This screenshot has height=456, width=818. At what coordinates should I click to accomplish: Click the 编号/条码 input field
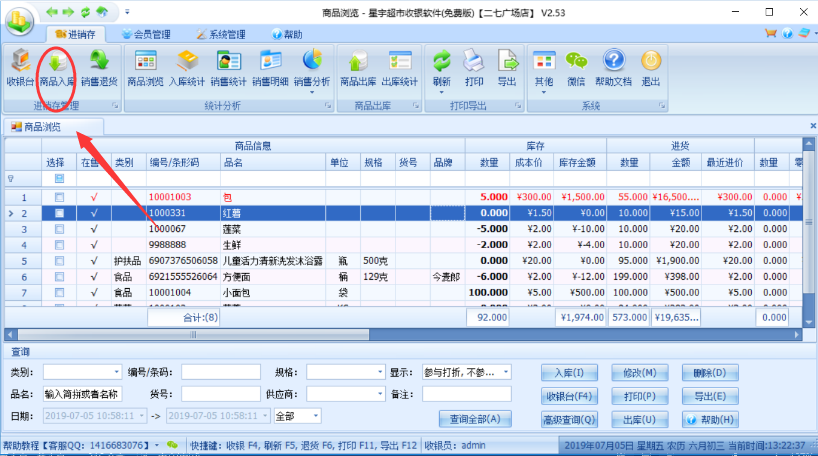[x=221, y=372]
